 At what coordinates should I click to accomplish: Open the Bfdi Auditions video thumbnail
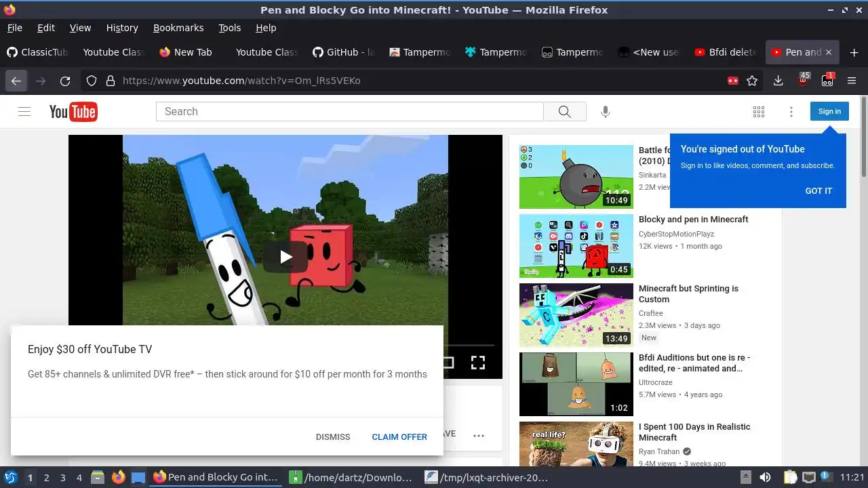576,384
